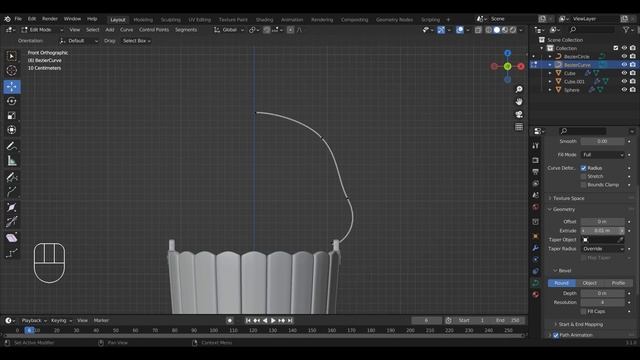Select the Annotate pencil tool

[11, 146]
